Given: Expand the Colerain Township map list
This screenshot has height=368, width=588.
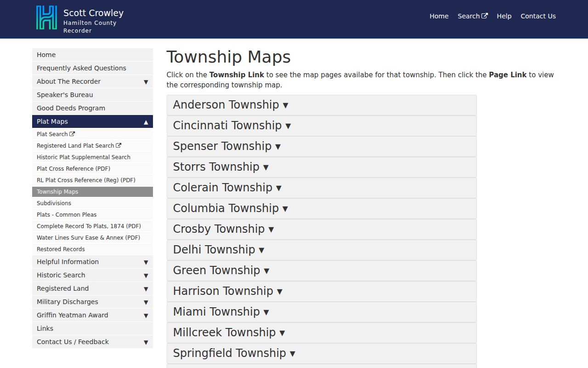Looking at the screenshot, I should point(322,188).
